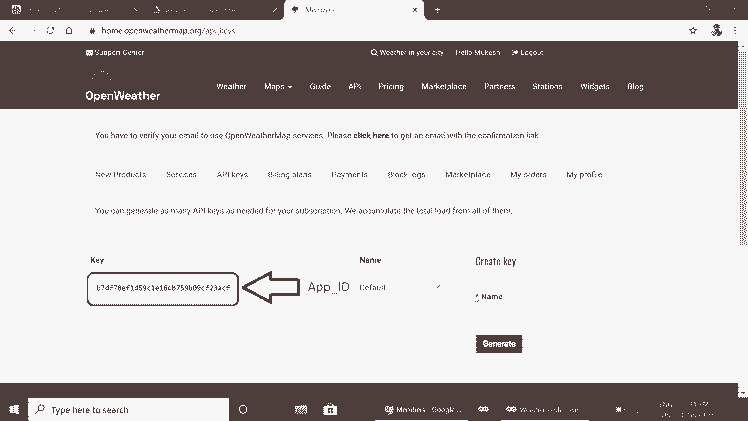Image resolution: width=748 pixels, height=421 pixels.
Task: Open the Microsoft Store taskbar icon
Action: (330, 410)
